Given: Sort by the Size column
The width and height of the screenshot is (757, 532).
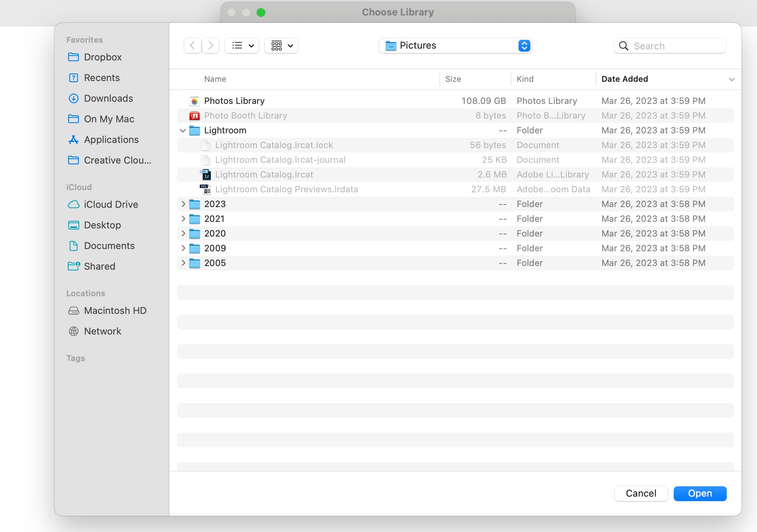Looking at the screenshot, I should pyautogui.click(x=453, y=79).
